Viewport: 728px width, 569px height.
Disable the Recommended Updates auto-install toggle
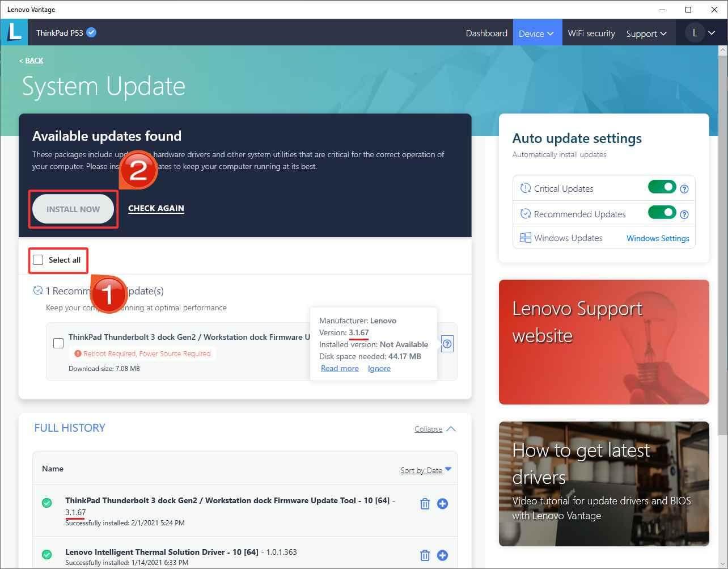click(x=662, y=213)
